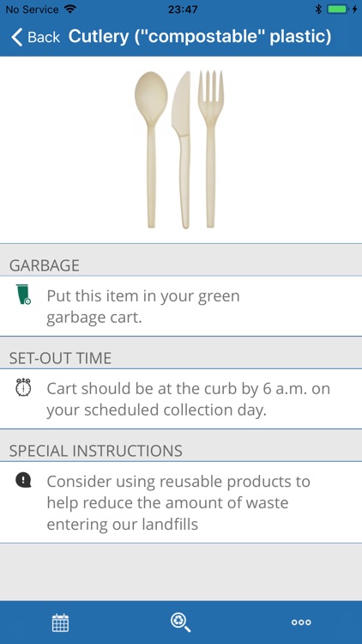The width and height of the screenshot is (362, 644).
Task: Tap the curb by 6 a.m. instruction
Action: click(x=188, y=399)
